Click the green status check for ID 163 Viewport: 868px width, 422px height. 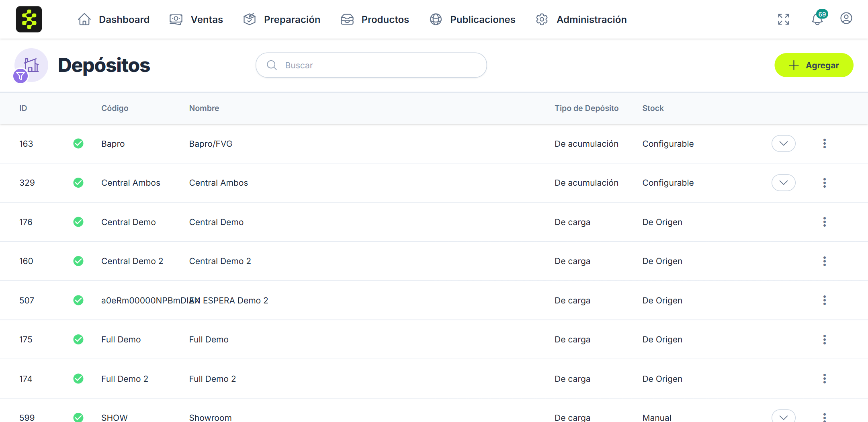coord(78,143)
